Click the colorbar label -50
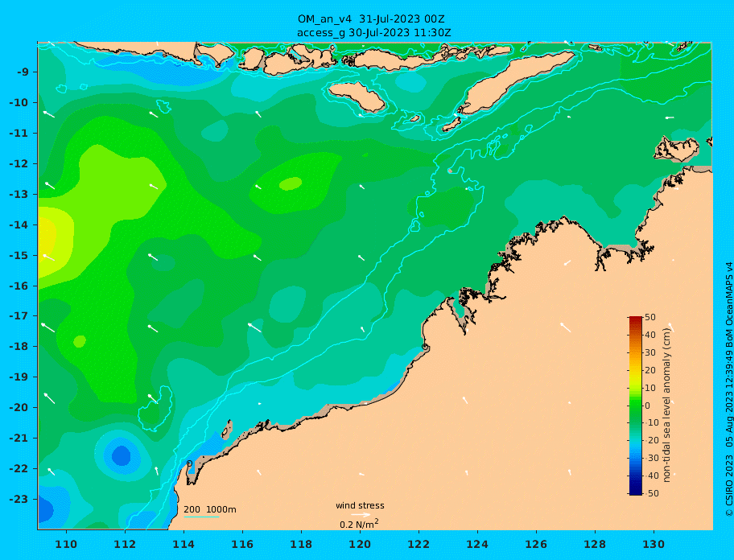This screenshot has width=734, height=560. coord(650,493)
